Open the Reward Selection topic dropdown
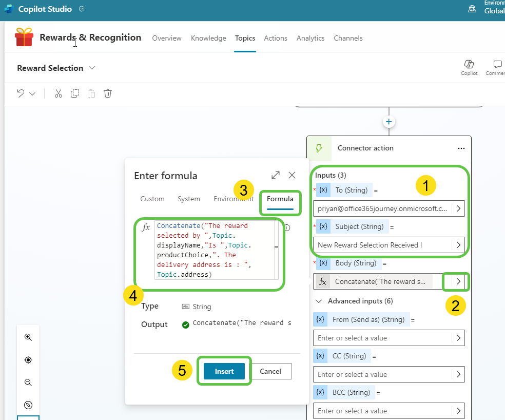The width and height of the screenshot is (505, 420). click(x=92, y=68)
